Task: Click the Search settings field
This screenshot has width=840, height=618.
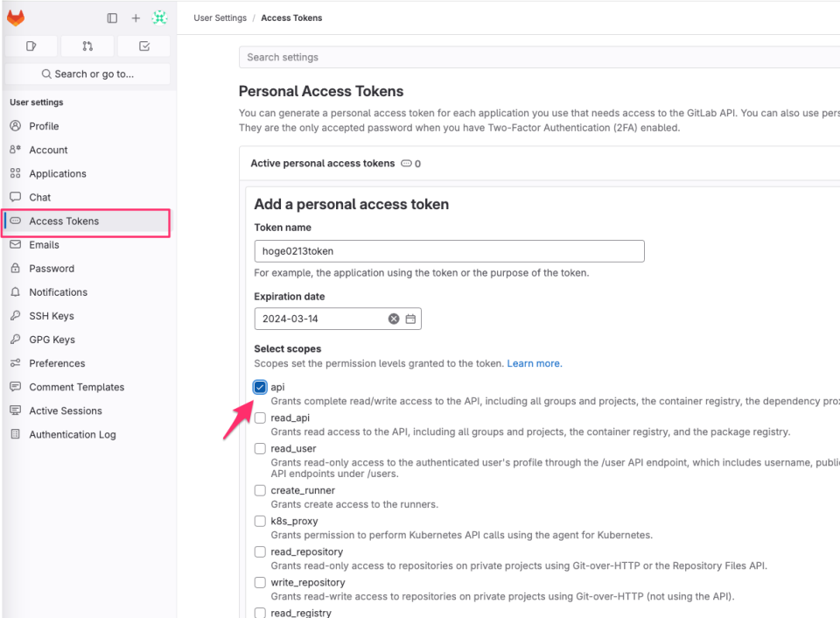Action: click(394, 57)
